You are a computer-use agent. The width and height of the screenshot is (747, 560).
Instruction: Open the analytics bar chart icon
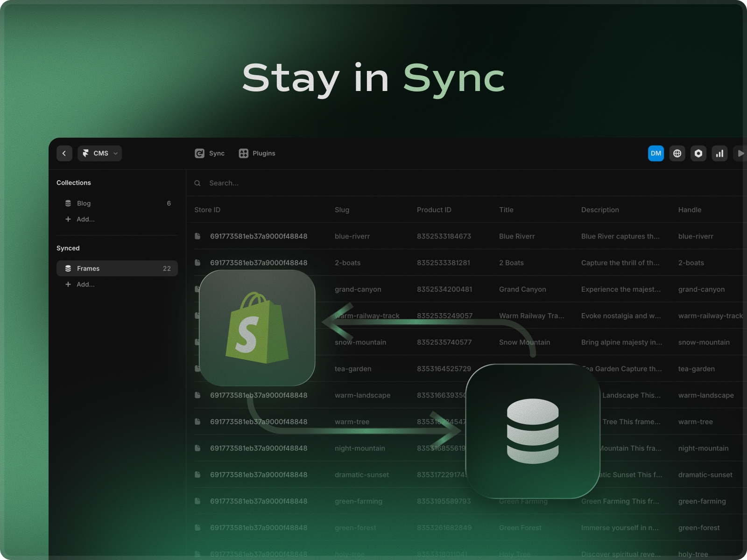pyautogui.click(x=719, y=154)
